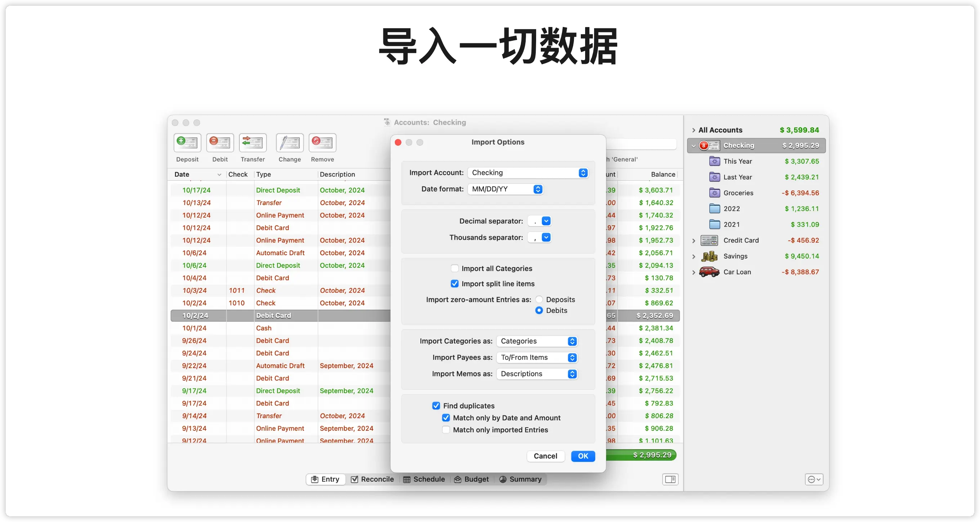Toggle the sidebar panel icon
This screenshot has height=522, width=980.
point(670,479)
